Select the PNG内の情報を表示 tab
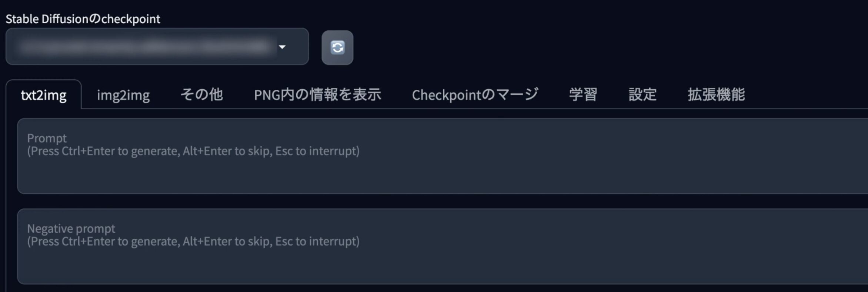Screen dimensions: 868x292 click(x=317, y=94)
